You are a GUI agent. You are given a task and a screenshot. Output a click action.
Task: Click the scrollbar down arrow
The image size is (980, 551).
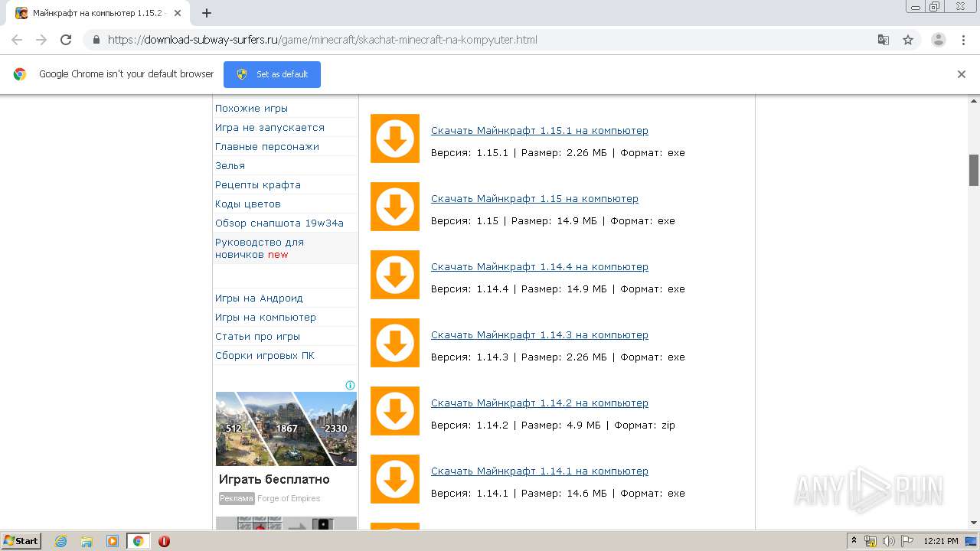pos(974,523)
